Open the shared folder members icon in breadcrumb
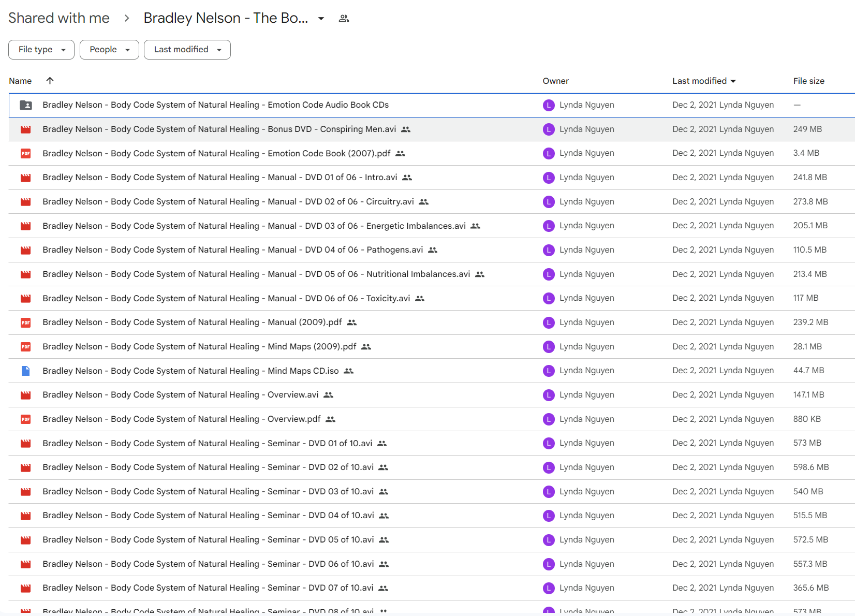Image resolution: width=855 pixels, height=616 pixels. 344,19
